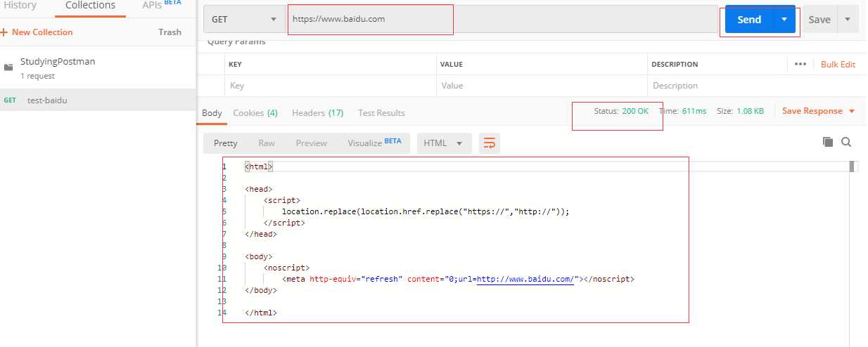The image size is (868, 347).
Task: Click the three-dots params options icon
Action: click(x=800, y=64)
